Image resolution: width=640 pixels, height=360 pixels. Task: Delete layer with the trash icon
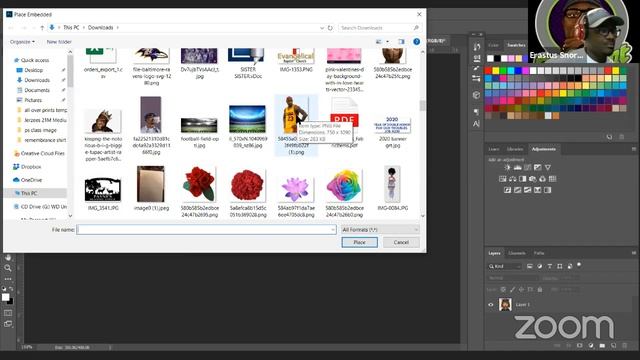coord(624,345)
